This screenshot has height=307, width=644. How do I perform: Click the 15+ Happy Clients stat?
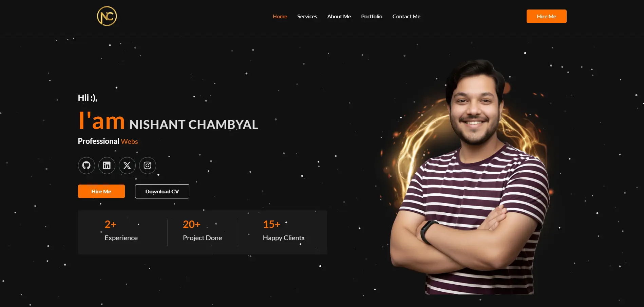[x=284, y=231]
